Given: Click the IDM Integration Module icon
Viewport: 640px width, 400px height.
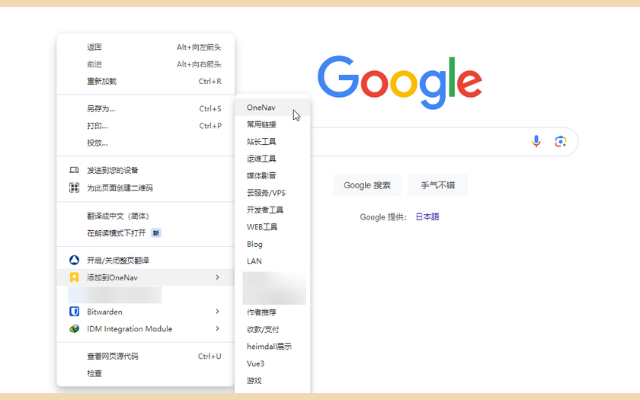Looking at the screenshot, I should pyautogui.click(x=74, y=329).
